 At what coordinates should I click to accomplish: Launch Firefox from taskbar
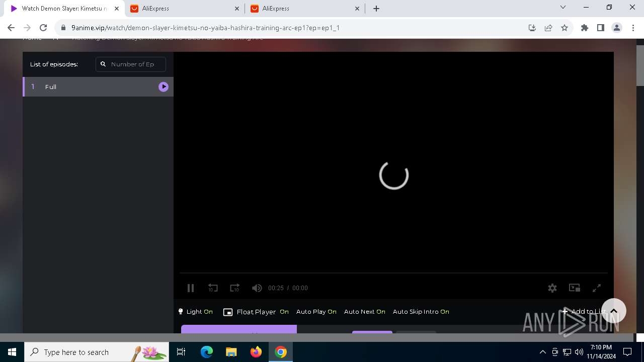256,352
